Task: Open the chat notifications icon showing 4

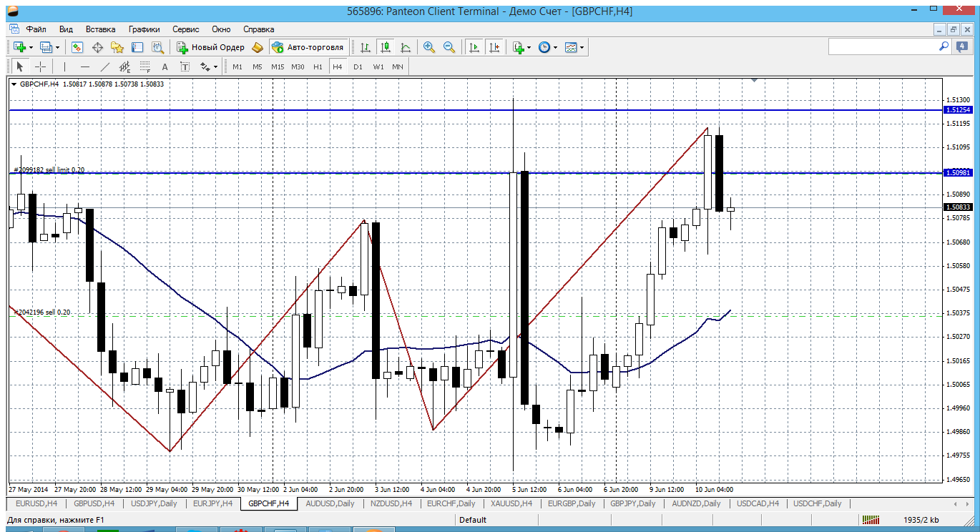Action: 962,47
